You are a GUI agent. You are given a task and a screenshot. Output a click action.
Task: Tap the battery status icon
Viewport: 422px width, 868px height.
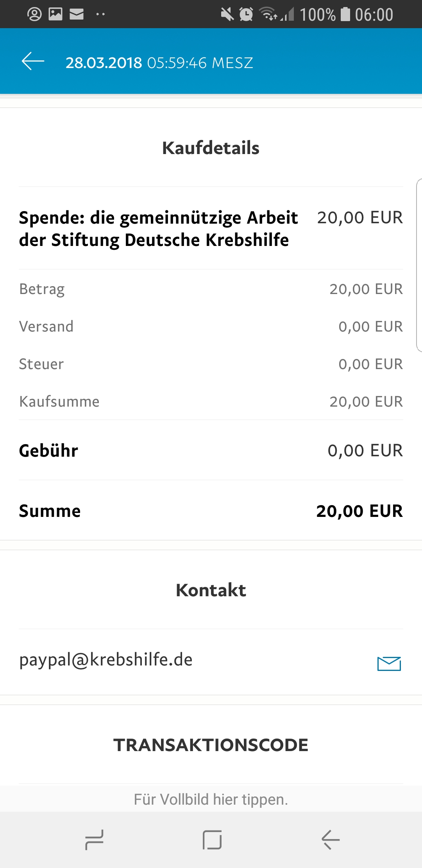point(345,14)
